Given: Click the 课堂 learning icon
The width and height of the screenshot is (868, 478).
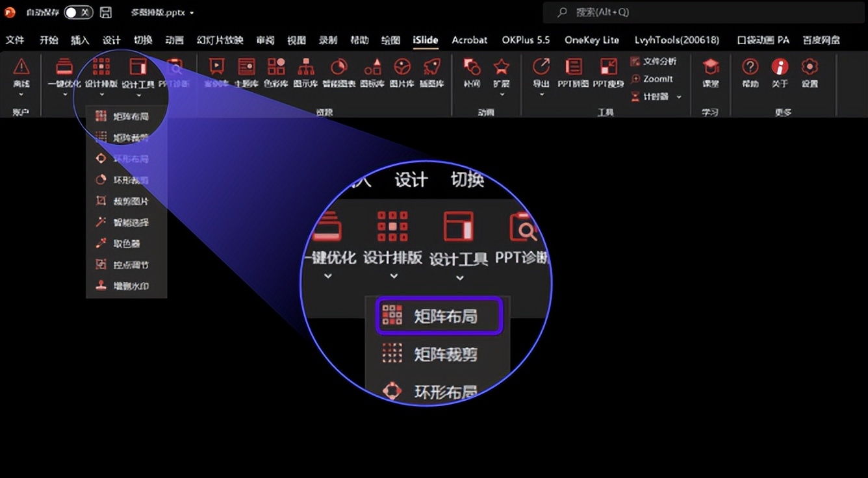Looking at the screenshot, I should [x=711, y=72].
